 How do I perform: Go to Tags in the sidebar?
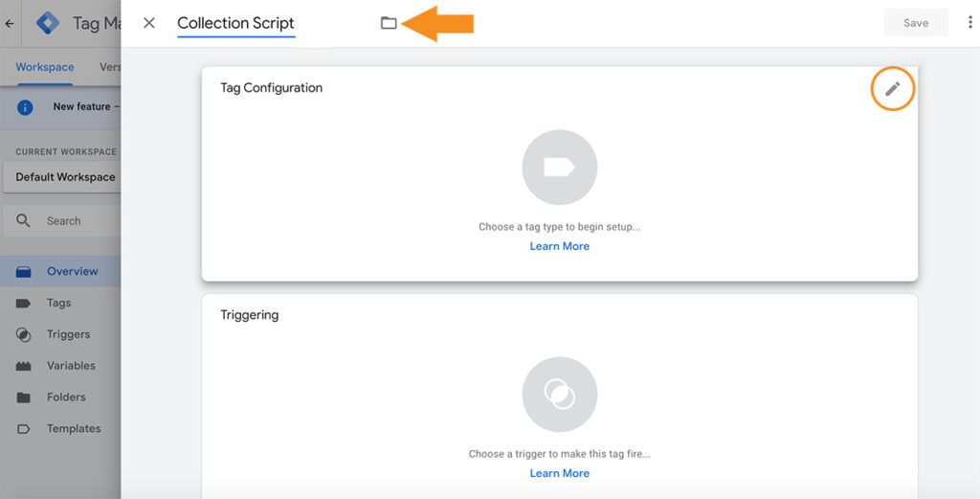coord(60,303)
